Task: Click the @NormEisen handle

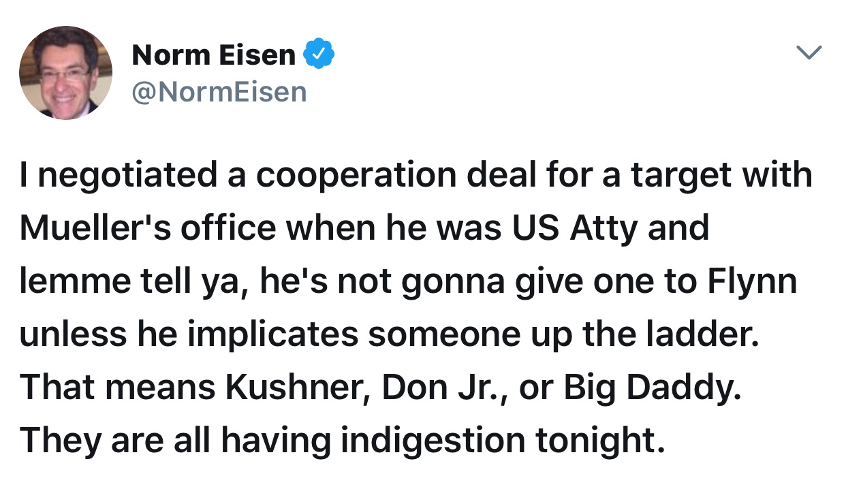Action: (x=219, y=91)
